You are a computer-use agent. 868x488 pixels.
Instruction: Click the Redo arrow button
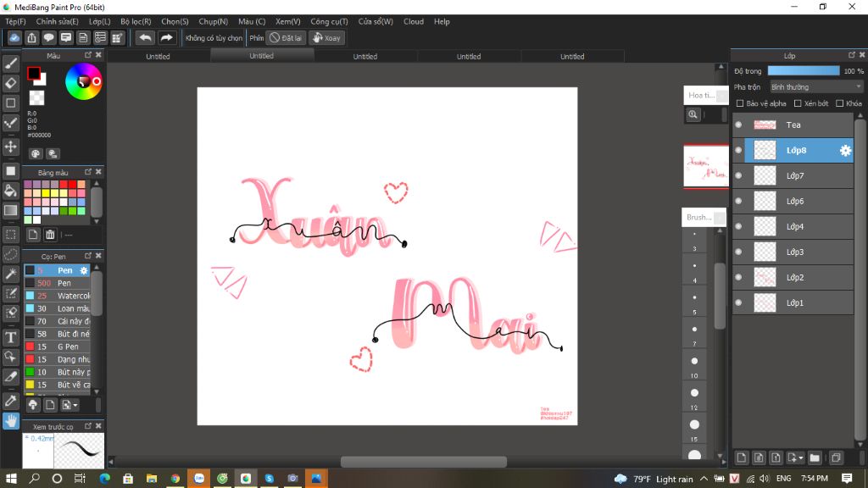pyautogui.click(x=166, y=37)
